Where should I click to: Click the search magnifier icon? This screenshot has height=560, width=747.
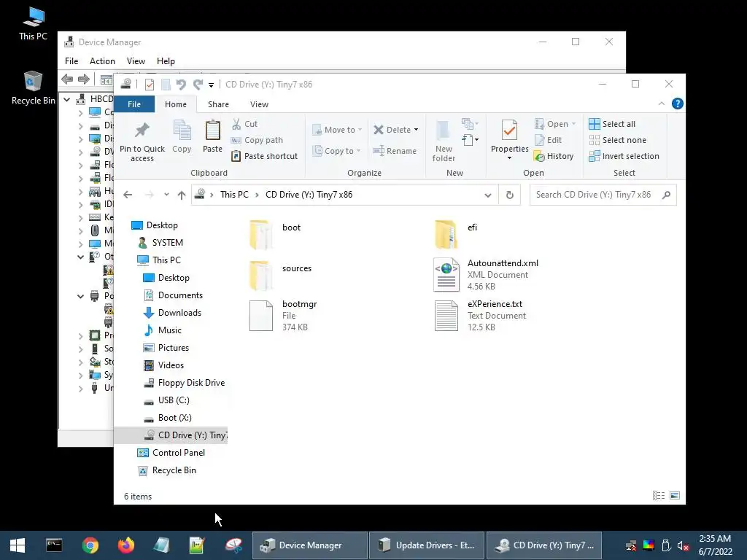click(x=667, y=195)
